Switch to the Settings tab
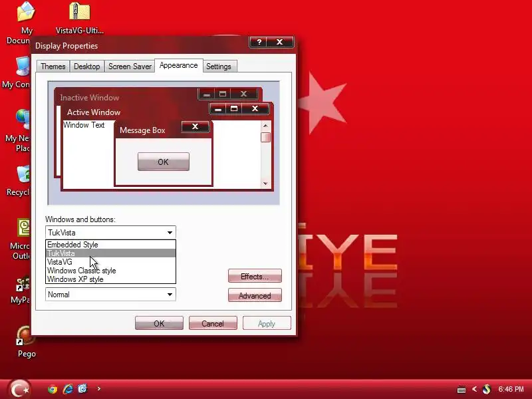The image size is (532, 399). 219,66
